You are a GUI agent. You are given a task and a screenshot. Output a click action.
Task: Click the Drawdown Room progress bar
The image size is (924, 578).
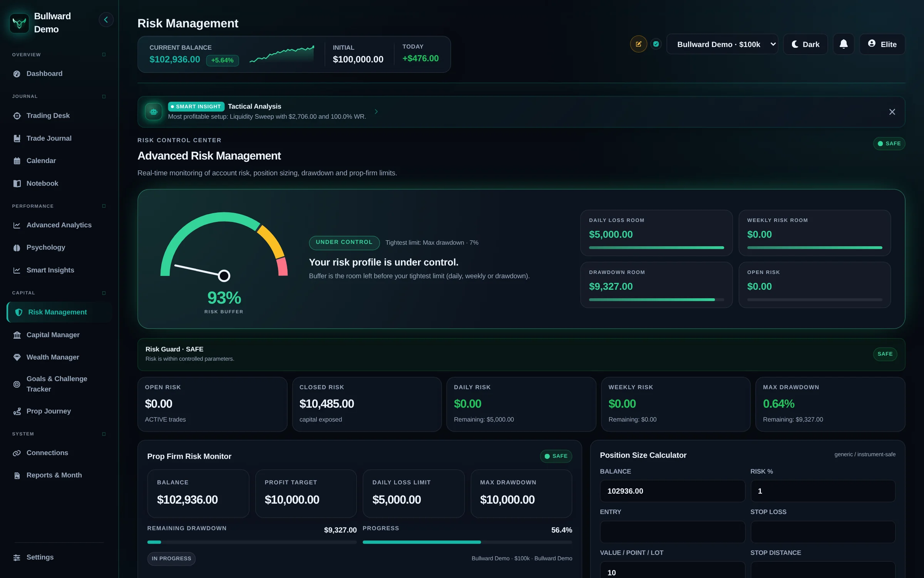pyautogui.click(x=656, y=299)
